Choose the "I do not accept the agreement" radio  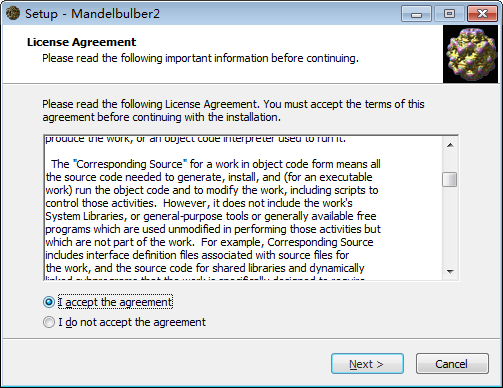point(49,322)
